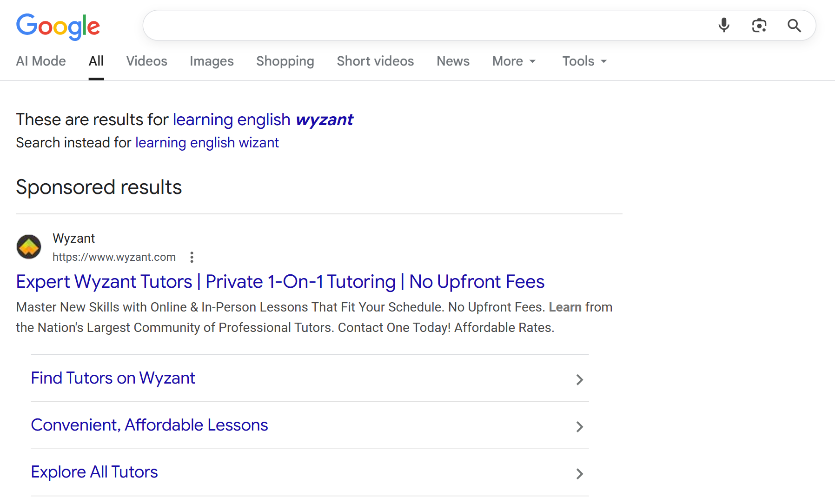Open the Short videos results
This screenshot has width=835, height=504.
pos(375,61)
